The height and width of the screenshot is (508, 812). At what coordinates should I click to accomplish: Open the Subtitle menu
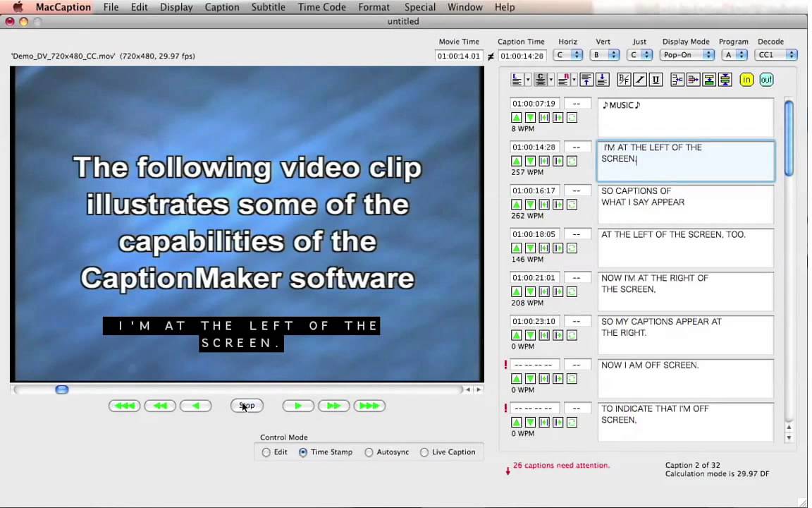(x=269, y=7)
